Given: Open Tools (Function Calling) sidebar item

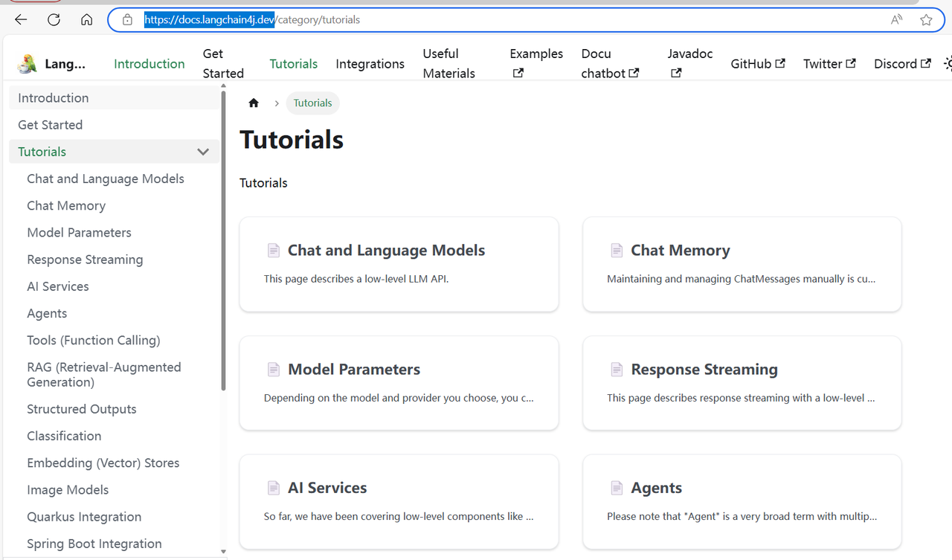Looking at the screenshot, I should (x=94, y=340).
